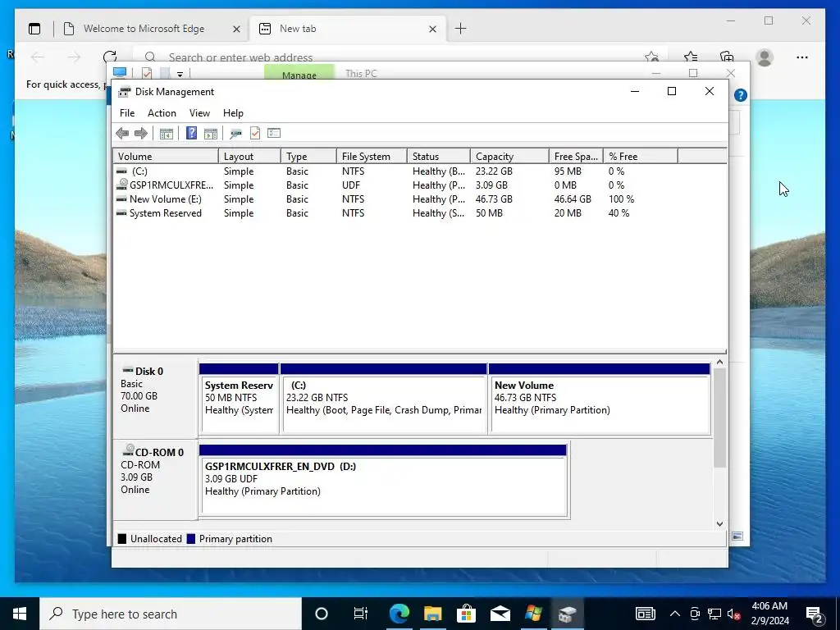
Task: Open the Action Center notifications icon
Action: click(815, 614)
